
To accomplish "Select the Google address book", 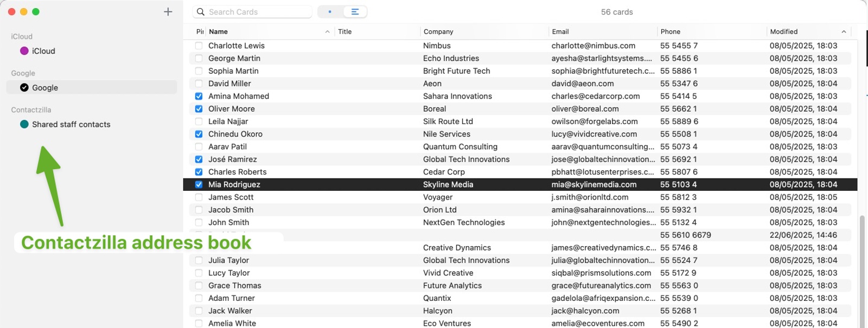I will point(92,87).
